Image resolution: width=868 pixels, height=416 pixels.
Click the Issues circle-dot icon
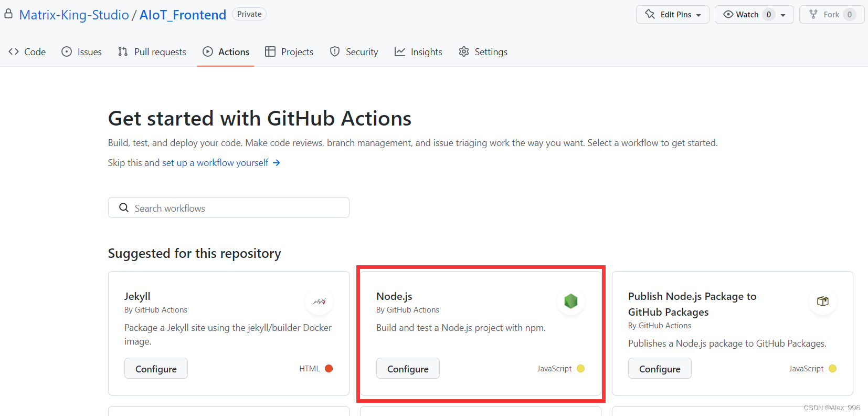[x=67, y=51]
